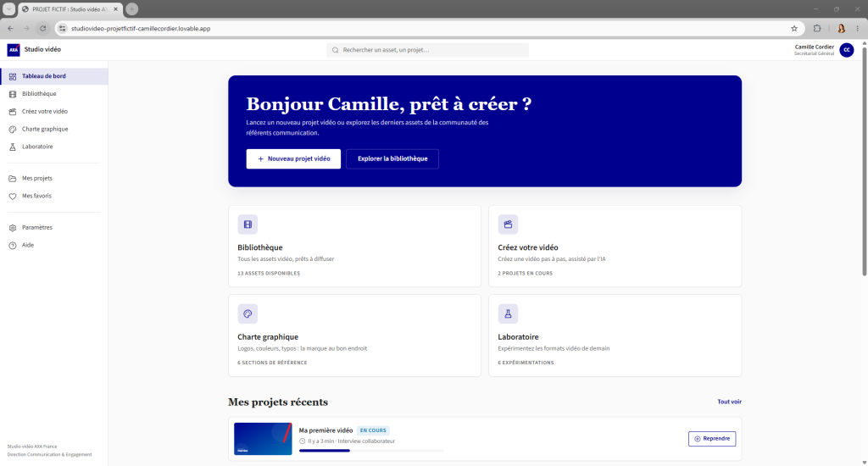868x466 pixels.
Task: Open the Bibliothèque card title
Action: point(260,247)
